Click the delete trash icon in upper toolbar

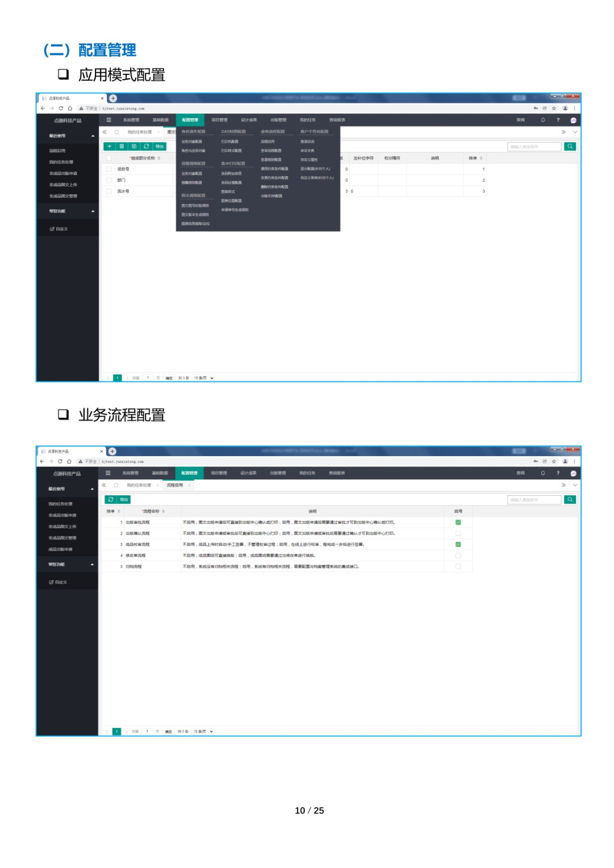point(122,146)
